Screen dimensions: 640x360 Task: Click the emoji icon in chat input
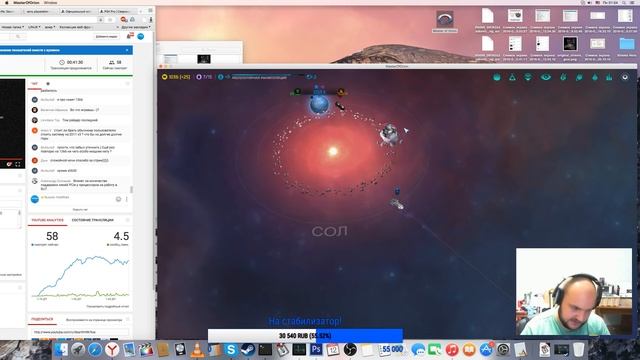click(x=118, y=199)
